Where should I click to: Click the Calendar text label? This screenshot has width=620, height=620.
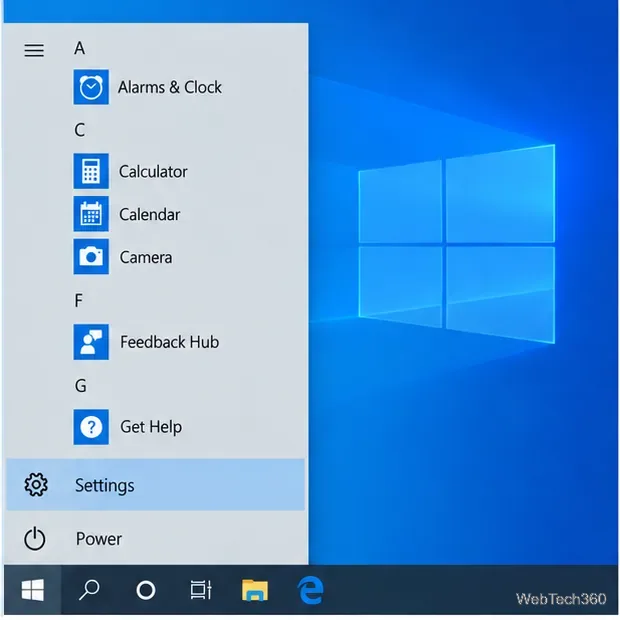(x=150, y=214)
